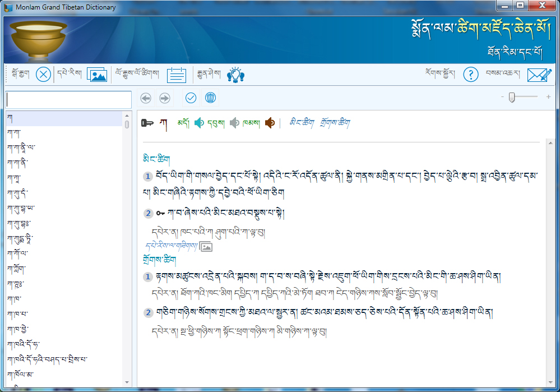
Task: Select the entry ཀ་ཁ in word list
Action: coord(64,299)
